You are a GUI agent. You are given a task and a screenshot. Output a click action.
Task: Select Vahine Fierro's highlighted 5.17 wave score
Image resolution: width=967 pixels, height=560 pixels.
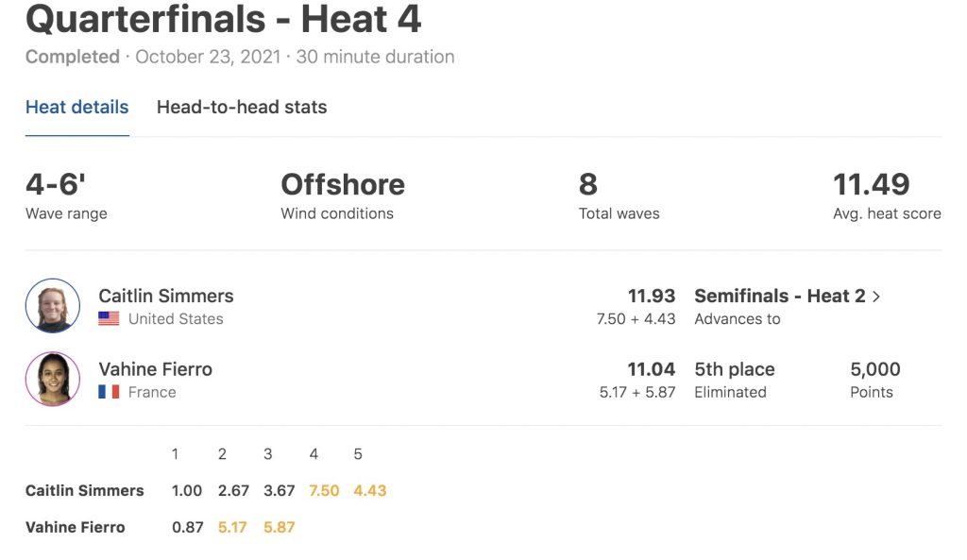click(x=232, y=527)
